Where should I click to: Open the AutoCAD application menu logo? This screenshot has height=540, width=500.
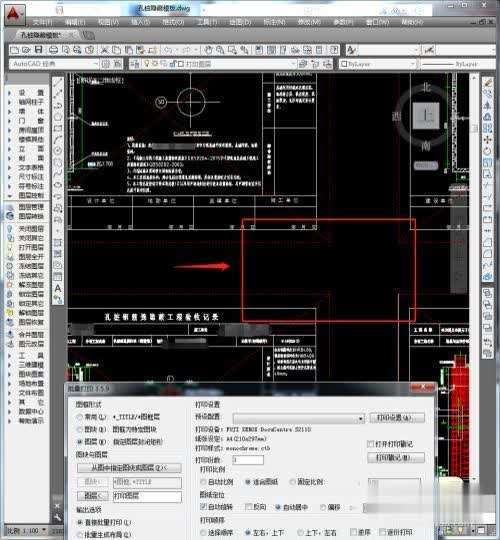click(14, 15)
